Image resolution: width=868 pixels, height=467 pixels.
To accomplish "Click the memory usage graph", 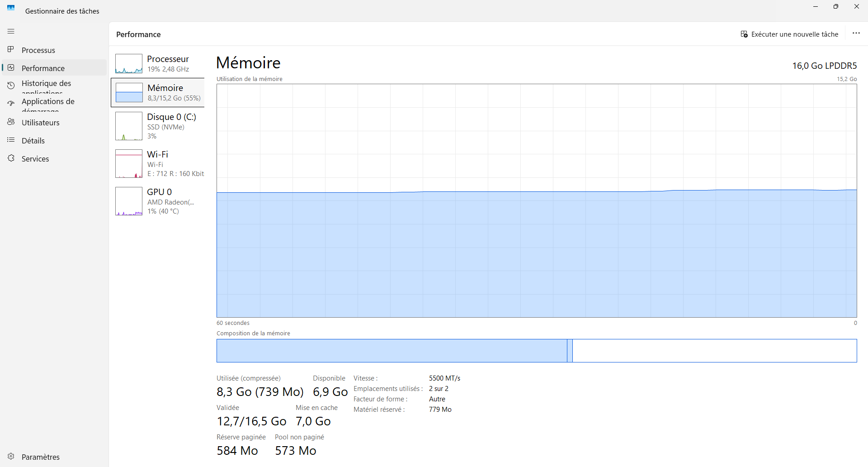I will pyautogui.click(x=537, y=200).
